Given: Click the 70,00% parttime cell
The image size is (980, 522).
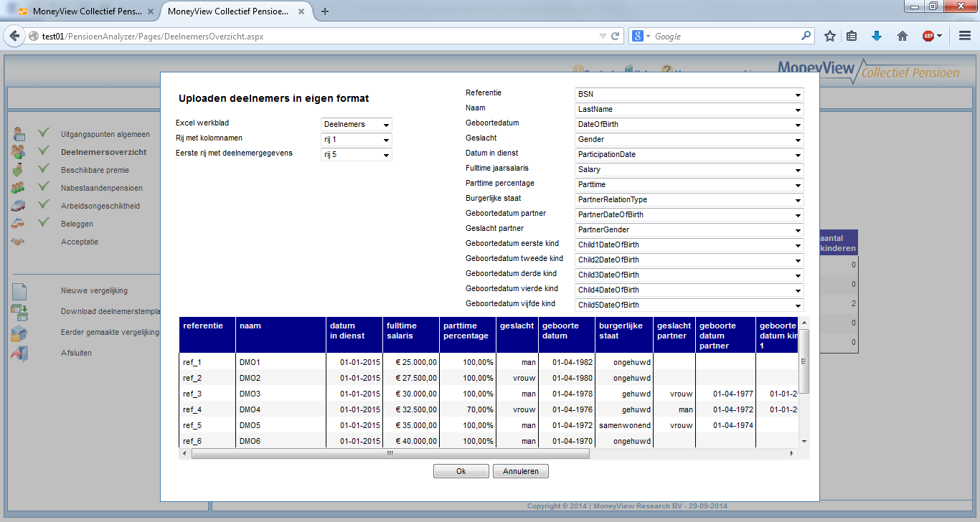Looking at the screenshot, I should click(468, 409).
